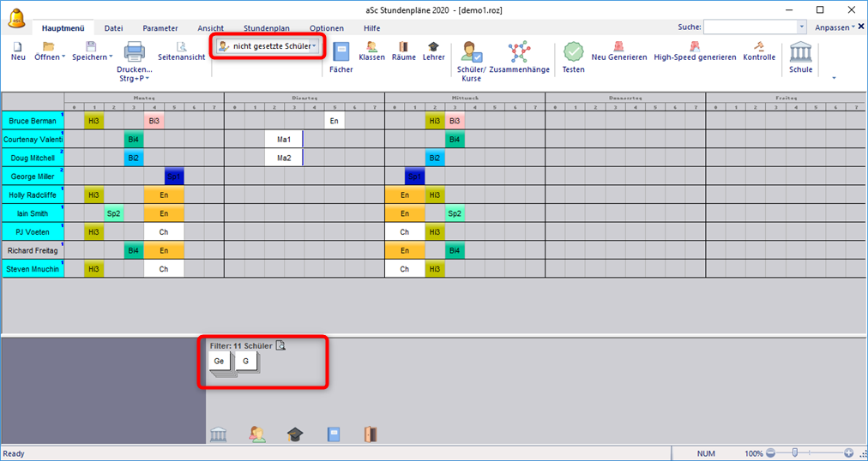The width and height of the screenshot is (868, 461).
Task: Select the George Miller row header
Action: click(x=33, y=177)
